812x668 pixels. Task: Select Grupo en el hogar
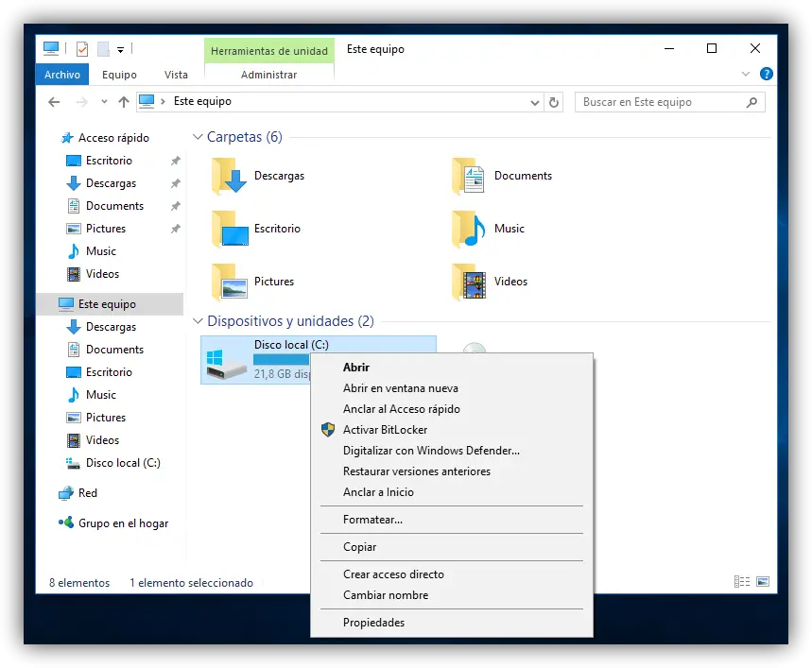click(x=123, y=523)
